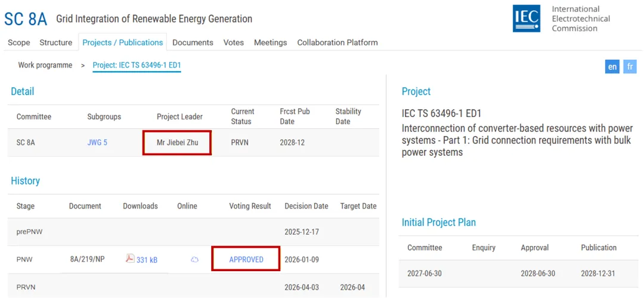Go to the Structure tab
Image resolution: width=644 pixels, height=298 pixels.
(x=55, y=42)
